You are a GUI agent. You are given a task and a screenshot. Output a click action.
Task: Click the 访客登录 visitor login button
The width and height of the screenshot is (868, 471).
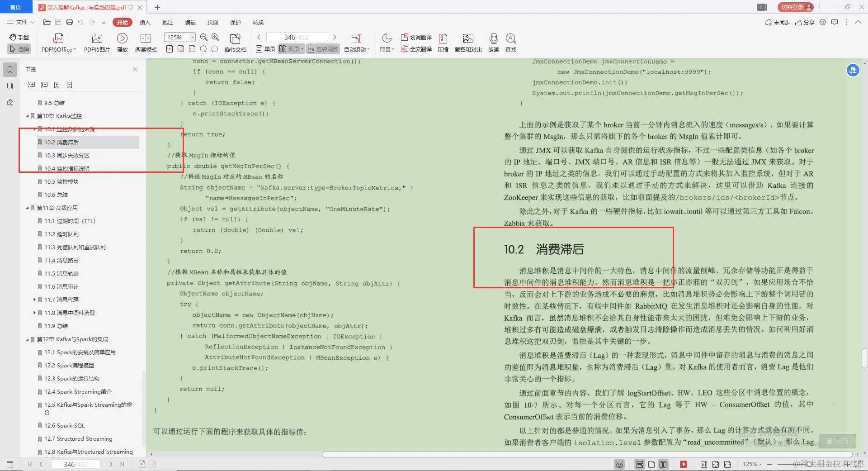click(796, 7)
